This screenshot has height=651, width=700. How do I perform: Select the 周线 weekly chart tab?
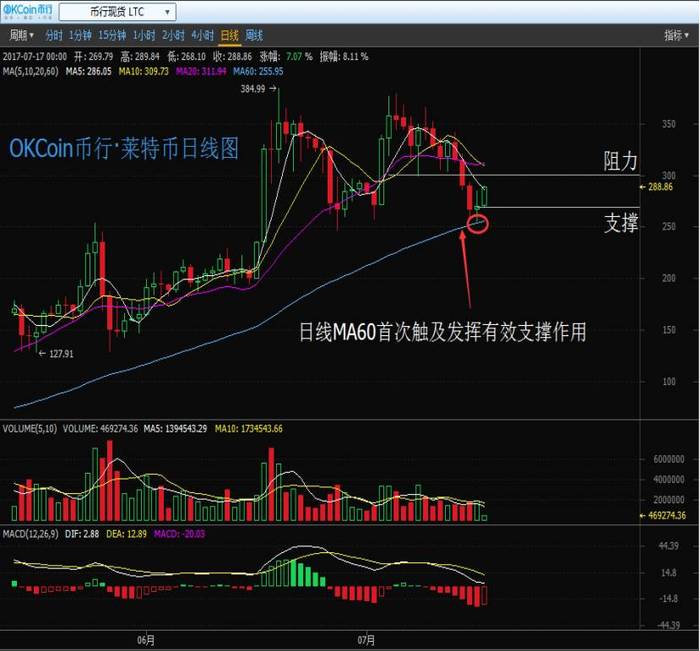coord(254,35)
